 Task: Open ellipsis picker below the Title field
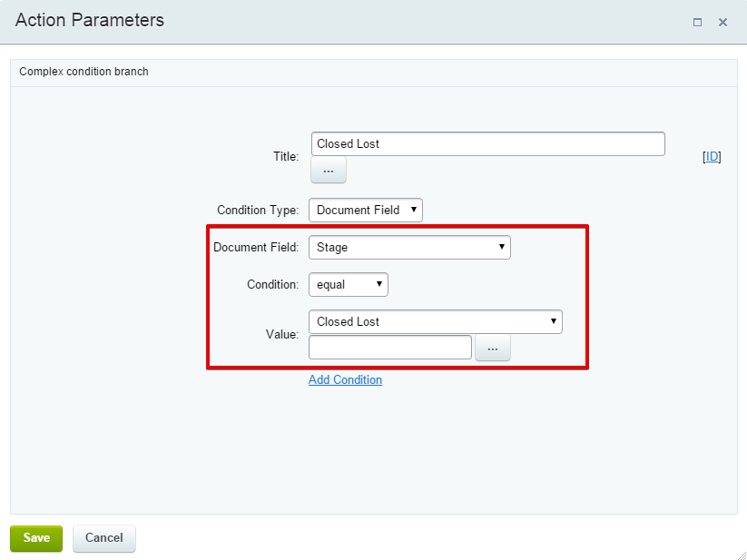329,170
